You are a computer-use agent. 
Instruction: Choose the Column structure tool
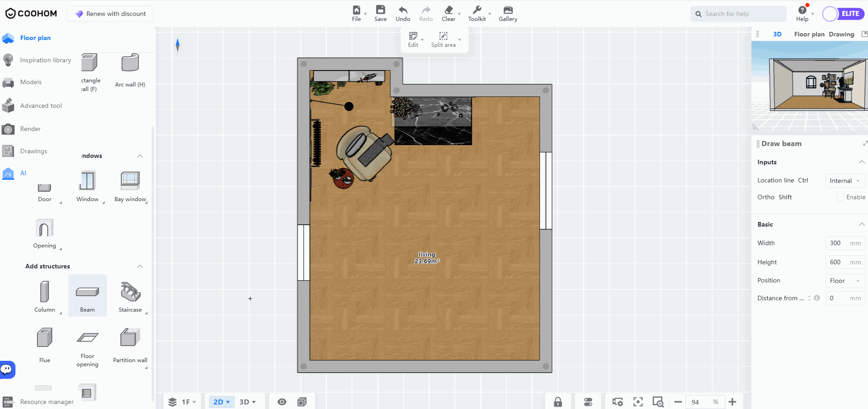pyautogui.click(x=45, y=293)
